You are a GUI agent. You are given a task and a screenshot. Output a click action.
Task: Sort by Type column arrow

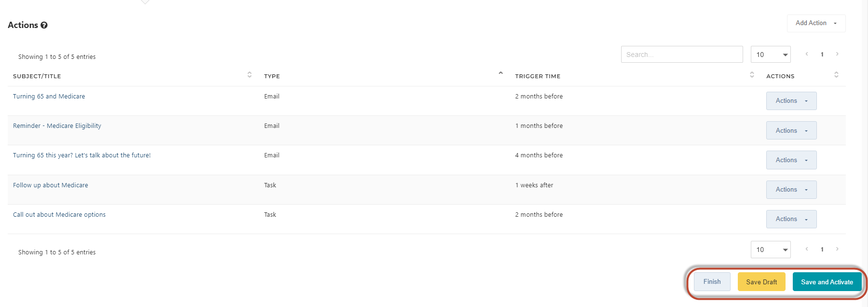501,73
